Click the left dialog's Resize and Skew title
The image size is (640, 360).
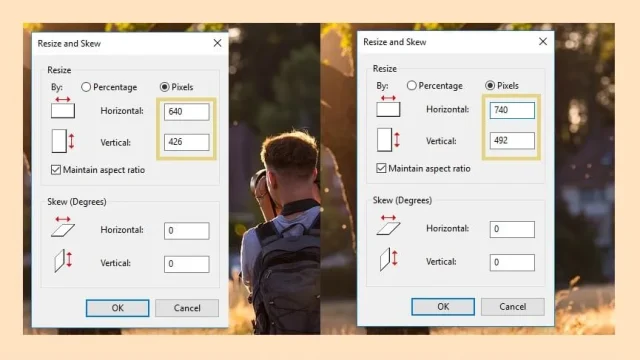pos(69,43)
